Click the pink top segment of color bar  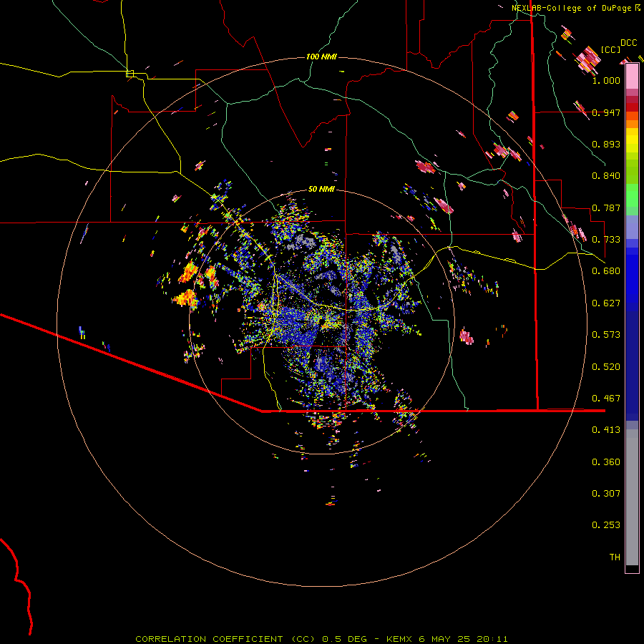tap(632, 77)
